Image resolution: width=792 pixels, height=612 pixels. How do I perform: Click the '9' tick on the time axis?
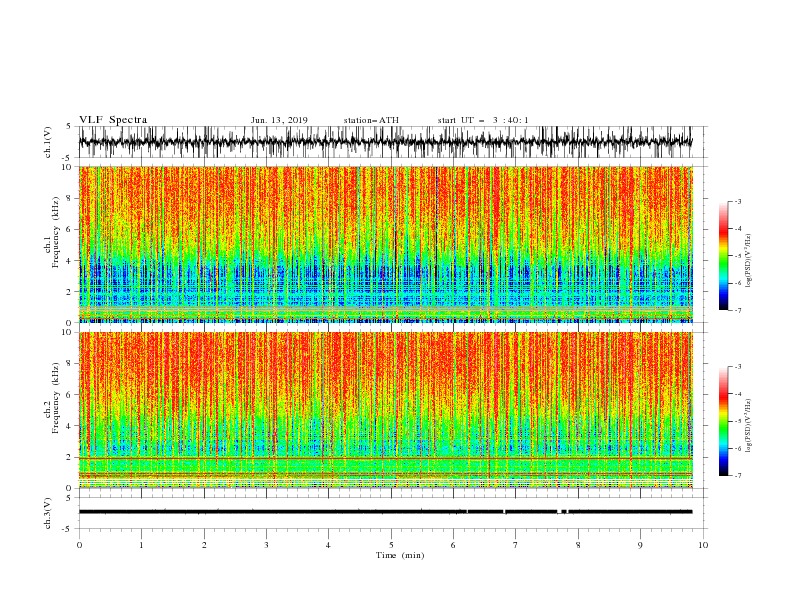(x=640, y=545)
